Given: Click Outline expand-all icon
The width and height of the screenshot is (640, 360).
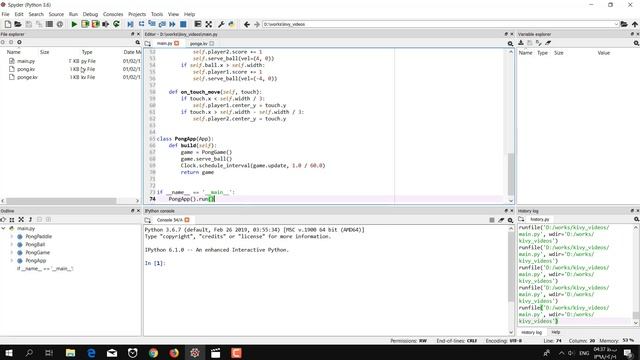Looking at the screenshot, I should click(x=21, y=220).
